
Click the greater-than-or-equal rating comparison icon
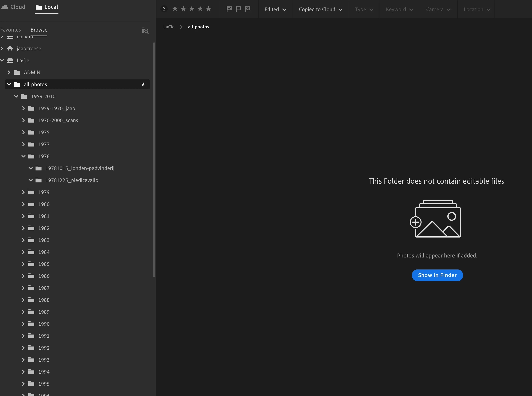tap(164, 9)
